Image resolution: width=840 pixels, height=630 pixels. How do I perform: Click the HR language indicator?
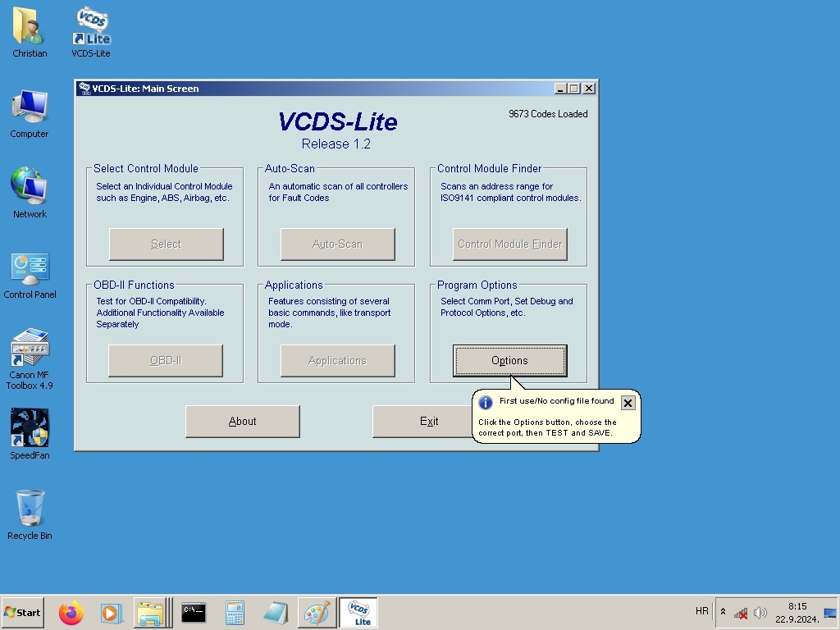tap(702, 611)
